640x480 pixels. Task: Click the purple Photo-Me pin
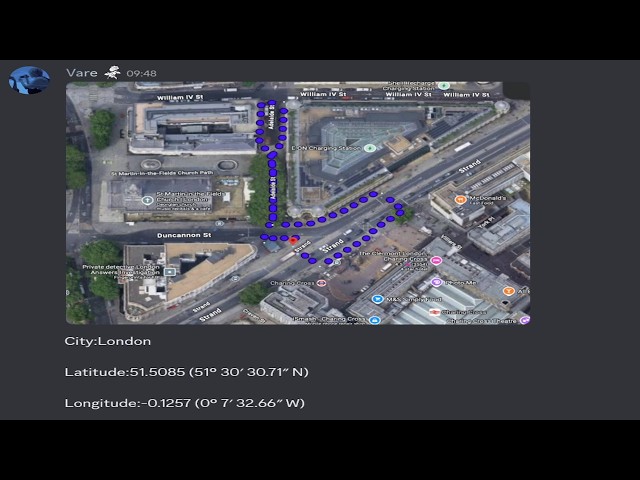click(x=437, y=282)
